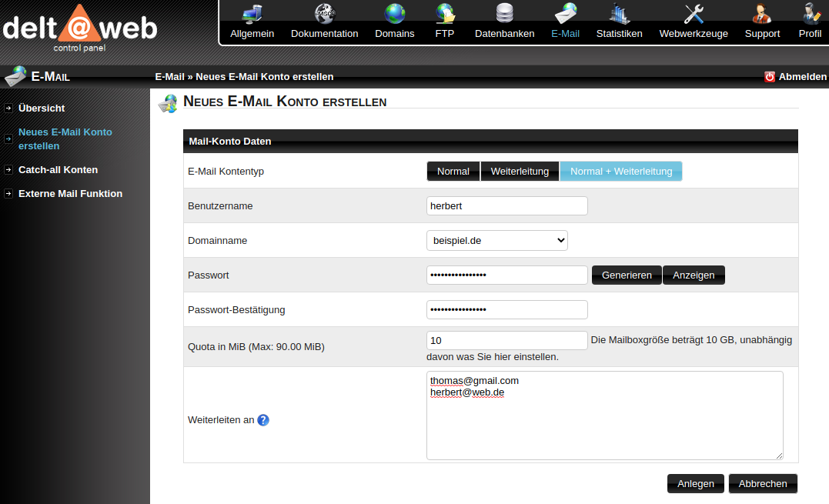Click the Domains globe icon
This screenshot has height=504, width=829.
tap(395, 14)
